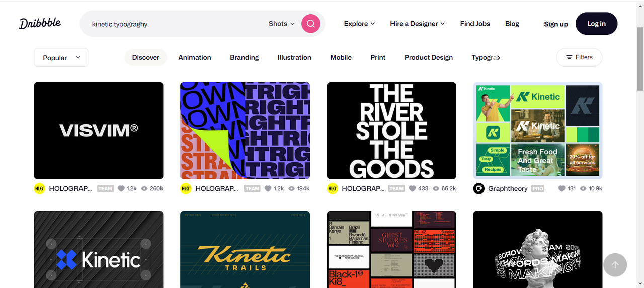Click the Graphtheory avatar icon

tap(479, 188)
